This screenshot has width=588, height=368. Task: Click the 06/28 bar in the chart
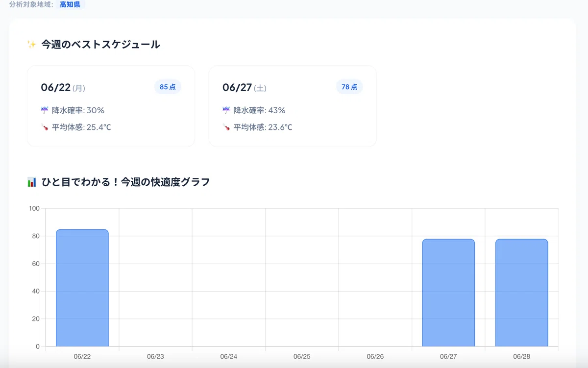click(521, 293)
